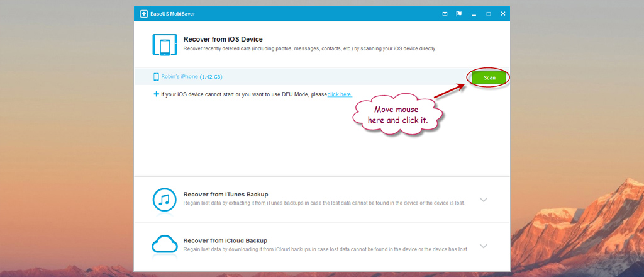Click the iPhone icon beside Robin's iPhone
Image resolution: width=644 pixels, height=277 pixels.
tap(156, 77)
